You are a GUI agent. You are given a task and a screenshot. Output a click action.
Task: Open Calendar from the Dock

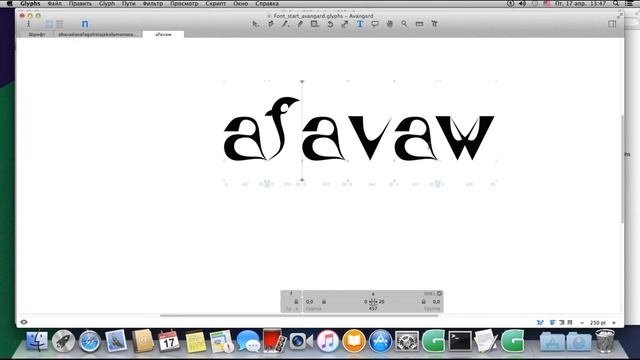tap(169, 341)
